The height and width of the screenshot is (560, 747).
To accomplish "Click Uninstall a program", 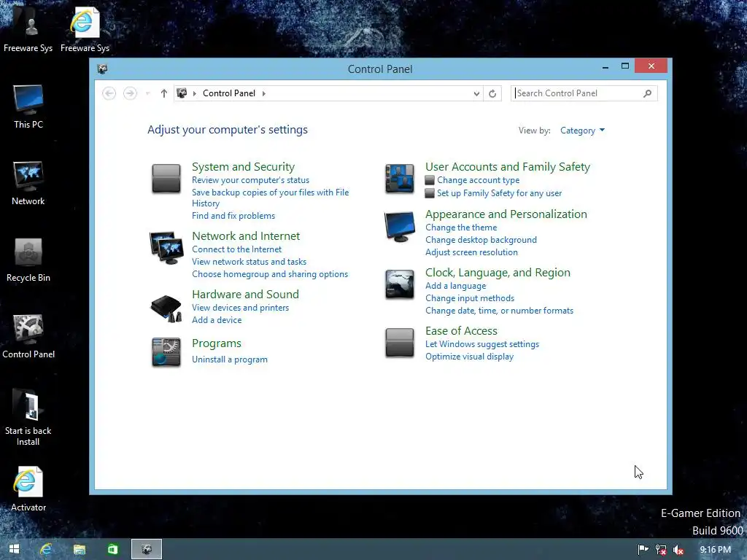I will pyautogui.click(x=230, y=359).
